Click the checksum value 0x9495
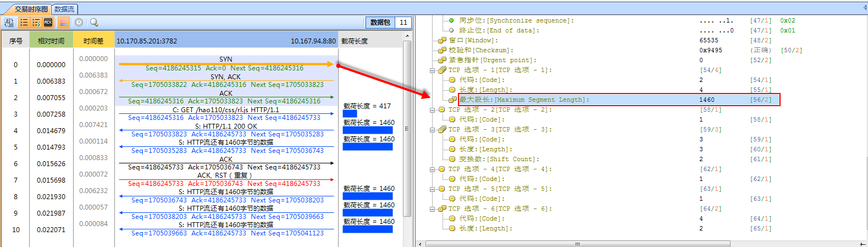 711,50
